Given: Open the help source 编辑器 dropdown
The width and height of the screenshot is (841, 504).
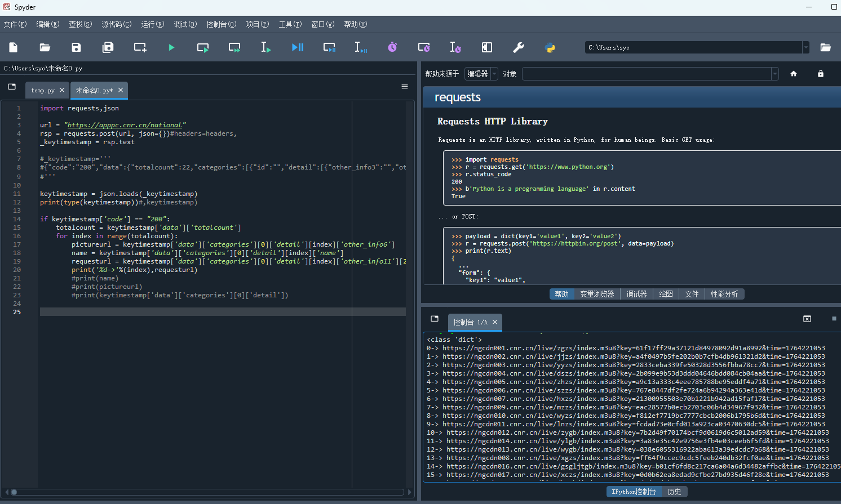Looking at the screenshot, I should (x=481, y=74).
